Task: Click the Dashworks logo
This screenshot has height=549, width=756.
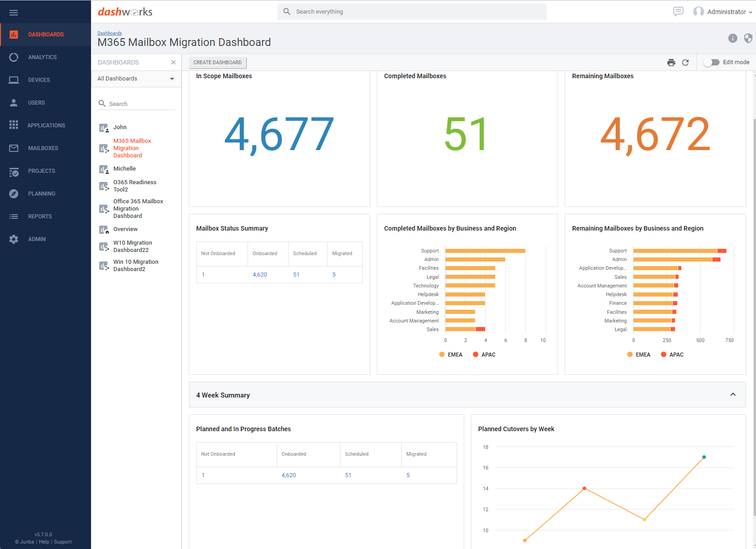Action: coord(125,12)
